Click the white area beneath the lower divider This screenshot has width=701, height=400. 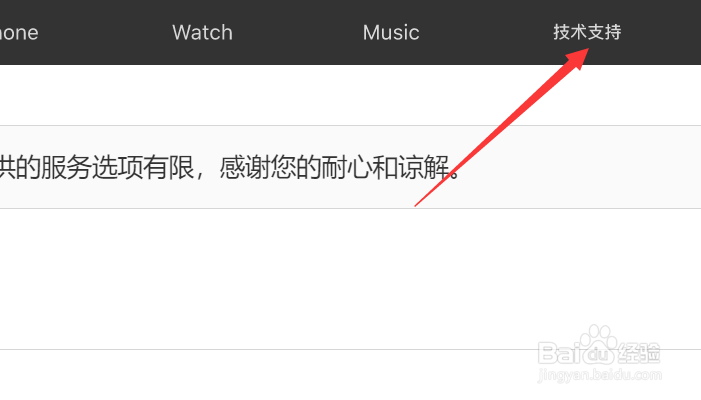[268, 375]
